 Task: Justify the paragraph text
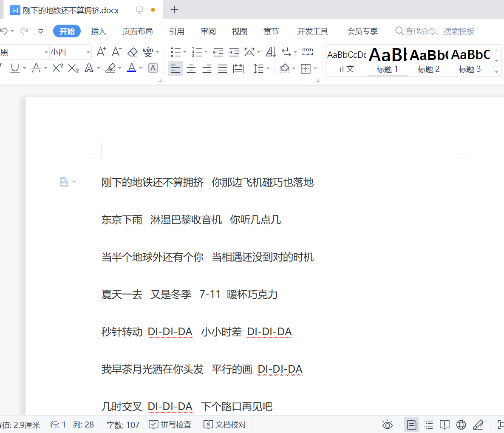coord(223,68)
